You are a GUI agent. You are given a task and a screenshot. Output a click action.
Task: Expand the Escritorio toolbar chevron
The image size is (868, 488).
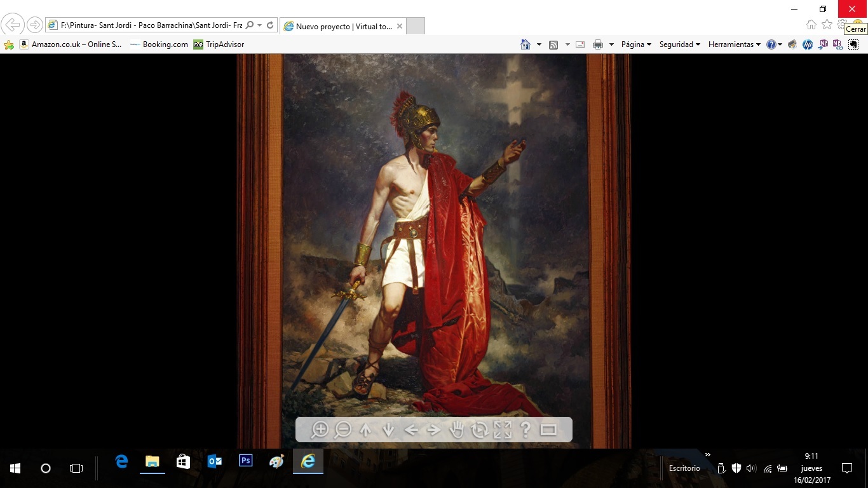tap(708, 455)
